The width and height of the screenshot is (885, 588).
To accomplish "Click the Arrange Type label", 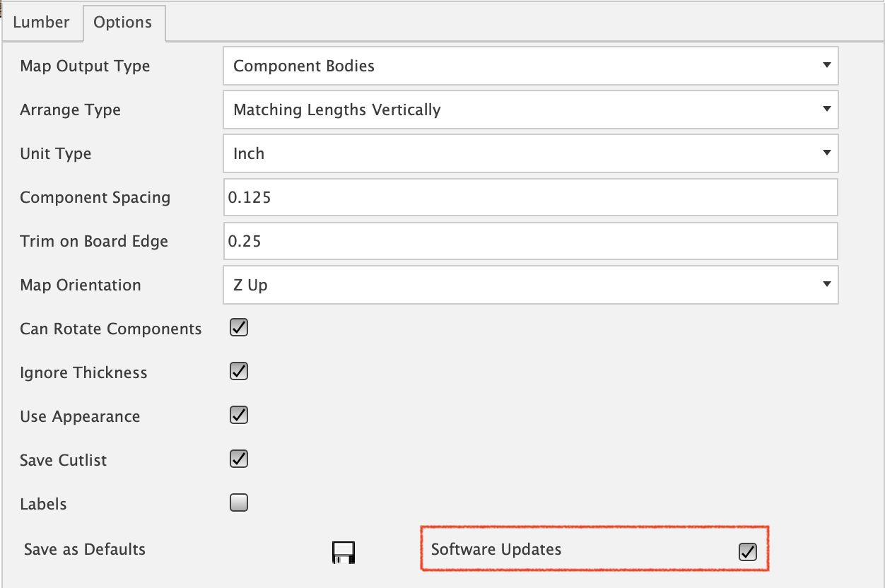I will [x=70, y=110].
